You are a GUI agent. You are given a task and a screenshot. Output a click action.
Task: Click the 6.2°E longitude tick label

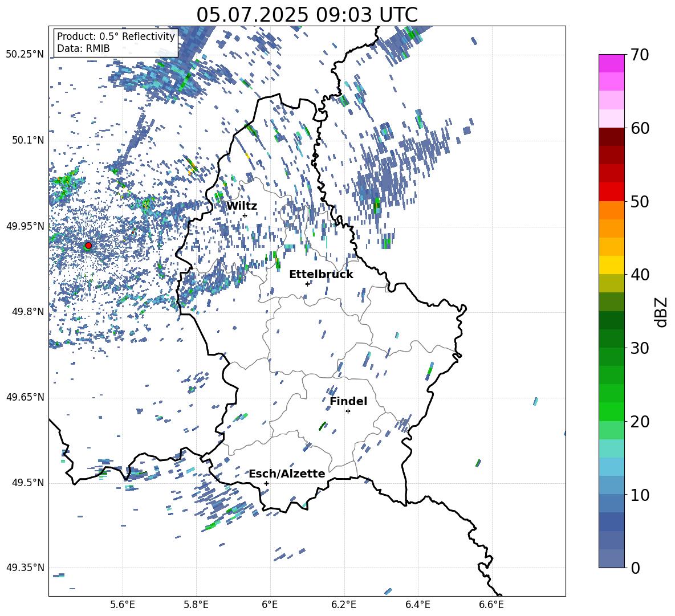[x=344, y=605]
